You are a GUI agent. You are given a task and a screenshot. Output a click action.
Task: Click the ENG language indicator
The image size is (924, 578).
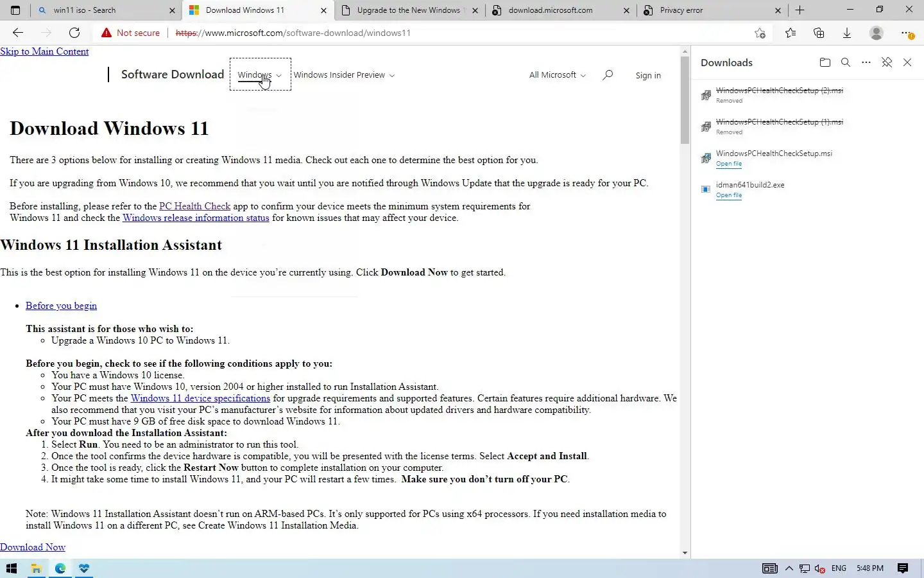click(839, 568)
